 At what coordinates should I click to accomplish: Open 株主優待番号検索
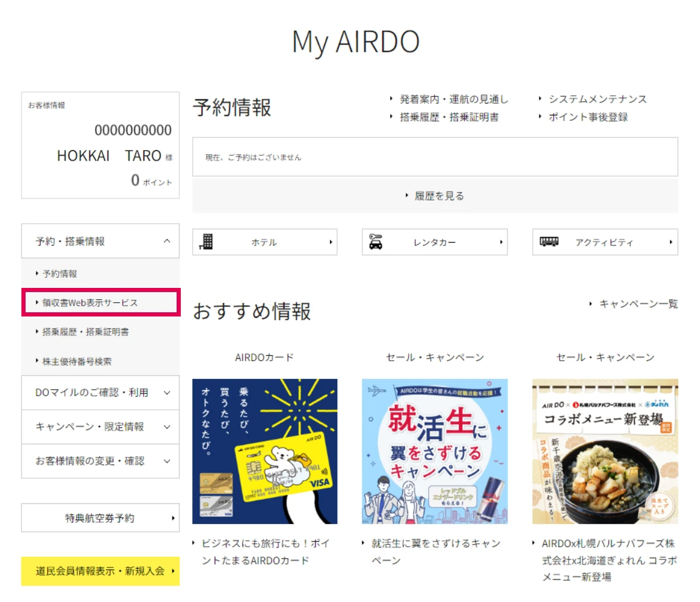tap(77, 361)
